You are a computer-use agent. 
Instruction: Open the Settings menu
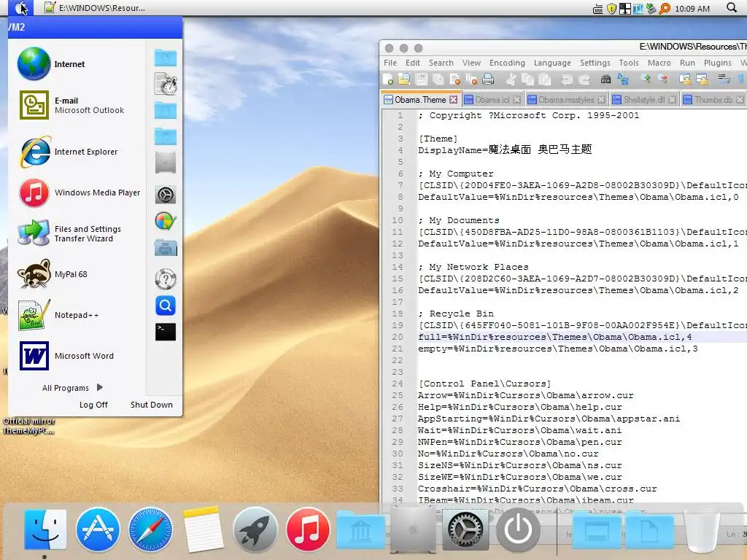pos(595,63)
